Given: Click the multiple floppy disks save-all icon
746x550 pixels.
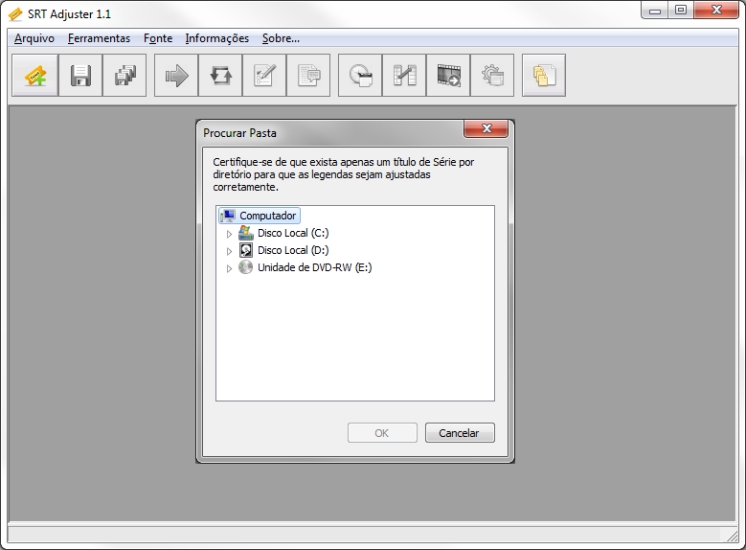Looking at the screenshot, I should pos(125,76).
